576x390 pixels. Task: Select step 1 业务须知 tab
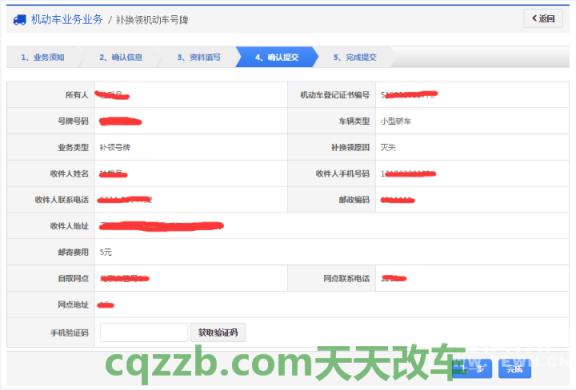[x=43, y=57]
